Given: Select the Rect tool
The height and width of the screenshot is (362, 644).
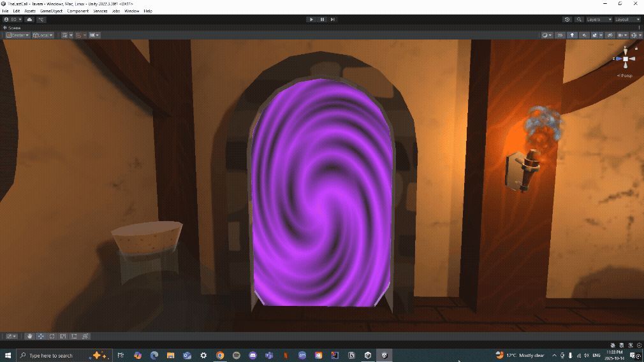Looking at the screenshot, I should 74,336.
